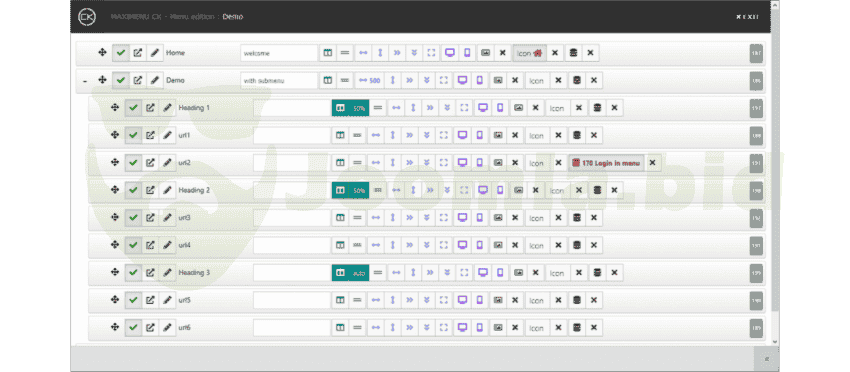
Task: Click the CK logo in header
Action: coord(87,17)
